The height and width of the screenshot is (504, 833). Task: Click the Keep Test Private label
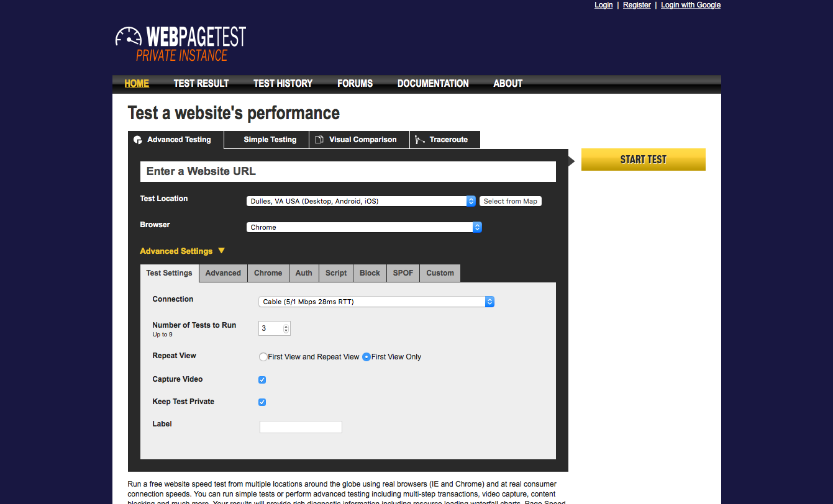click(183, 402)
